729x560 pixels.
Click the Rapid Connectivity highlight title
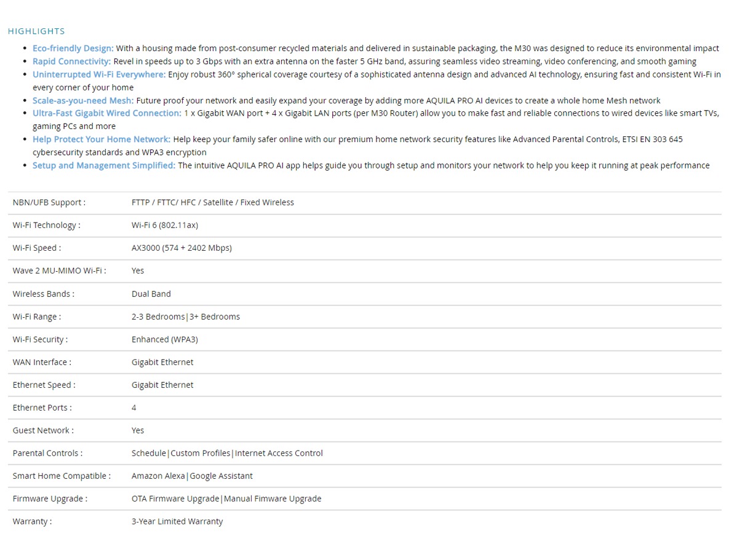71,61
